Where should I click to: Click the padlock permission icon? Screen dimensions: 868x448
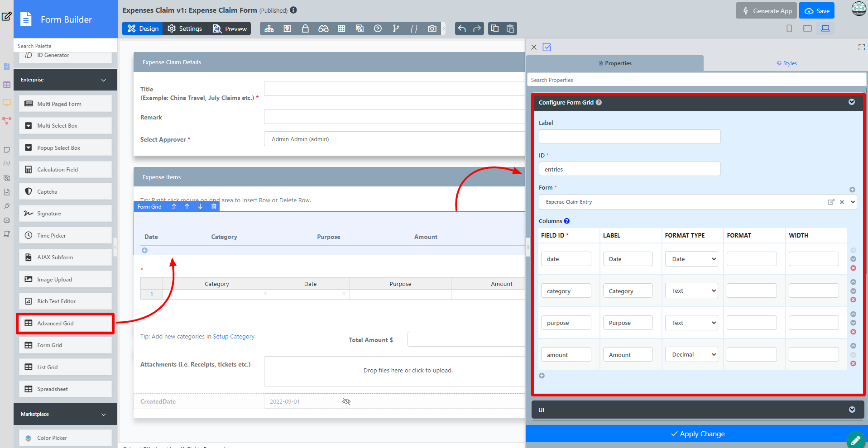click(305, 29)
